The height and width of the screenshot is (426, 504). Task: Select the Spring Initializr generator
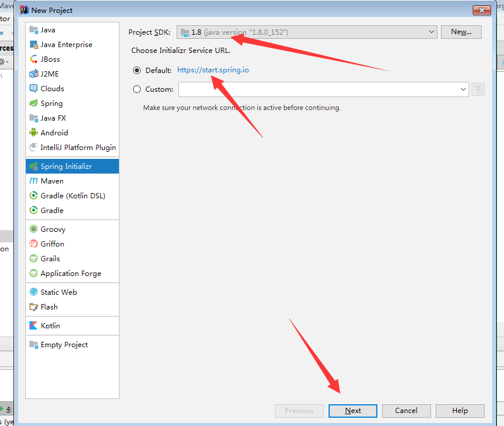point(65,165)
